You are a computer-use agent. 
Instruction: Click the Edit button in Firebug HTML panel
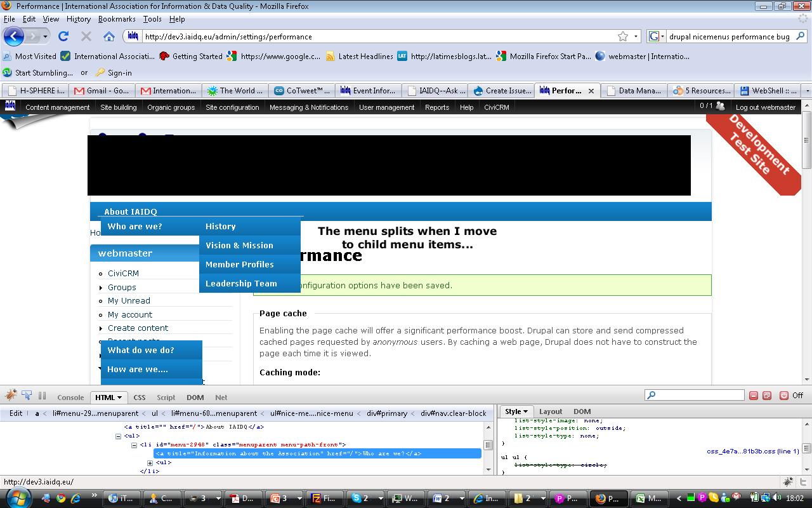pyautogui.click(x=16, y=413)
